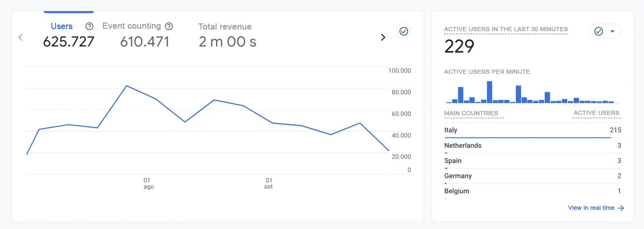
Task: Click the help icon next to Users
Action: point(89,27)
